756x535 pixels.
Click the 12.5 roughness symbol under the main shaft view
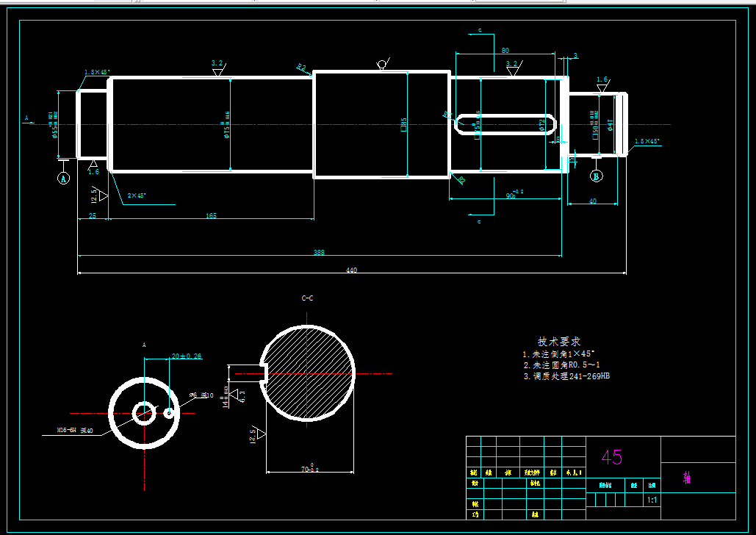point(98,195)
